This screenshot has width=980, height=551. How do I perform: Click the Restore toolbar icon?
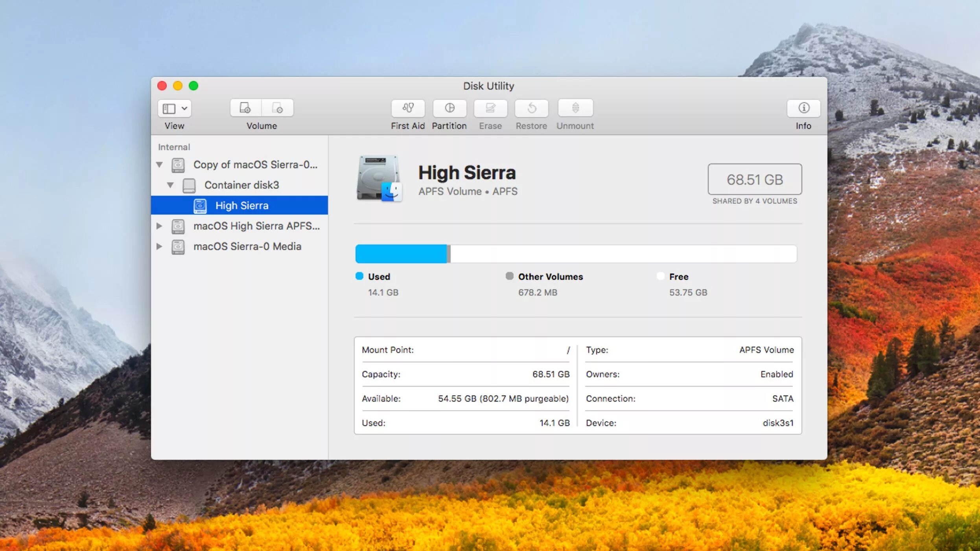531,108
